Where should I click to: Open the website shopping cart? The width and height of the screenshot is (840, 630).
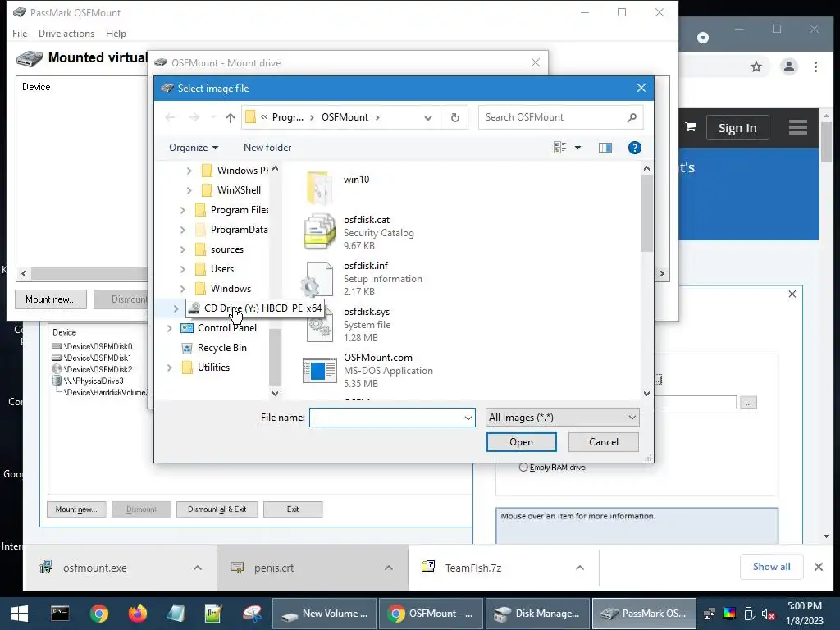click(691, 127)
